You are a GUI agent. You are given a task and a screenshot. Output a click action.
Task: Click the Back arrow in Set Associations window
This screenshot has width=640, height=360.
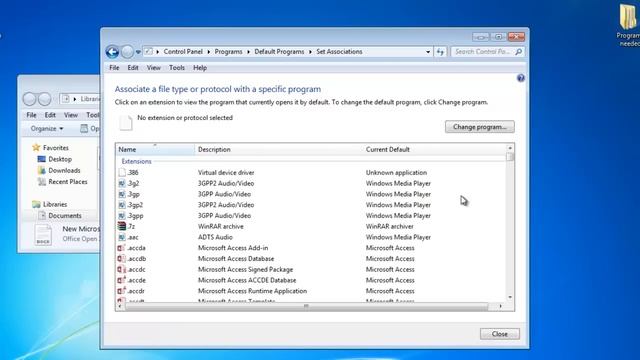pyautogui.click(x=112, y=52)
